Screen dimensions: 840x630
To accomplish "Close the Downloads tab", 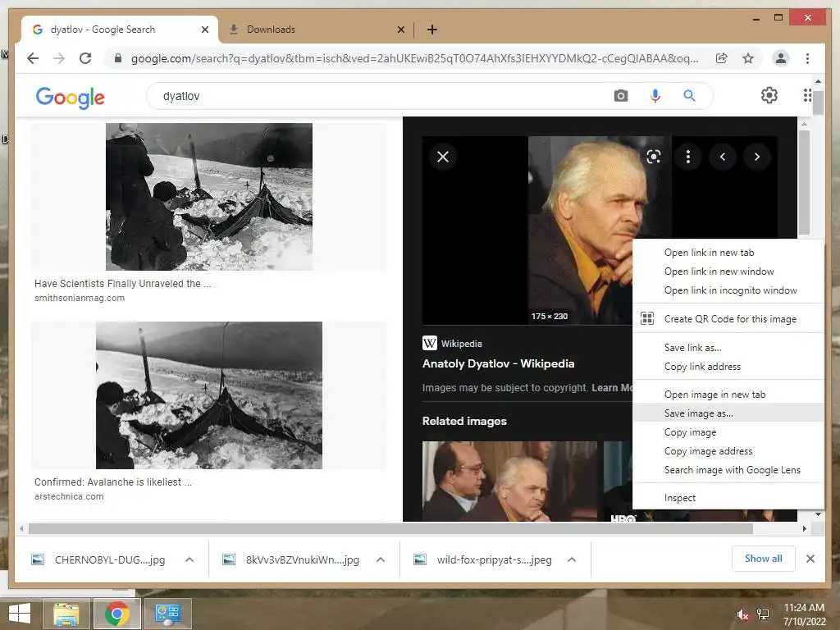I will [400, 30].
